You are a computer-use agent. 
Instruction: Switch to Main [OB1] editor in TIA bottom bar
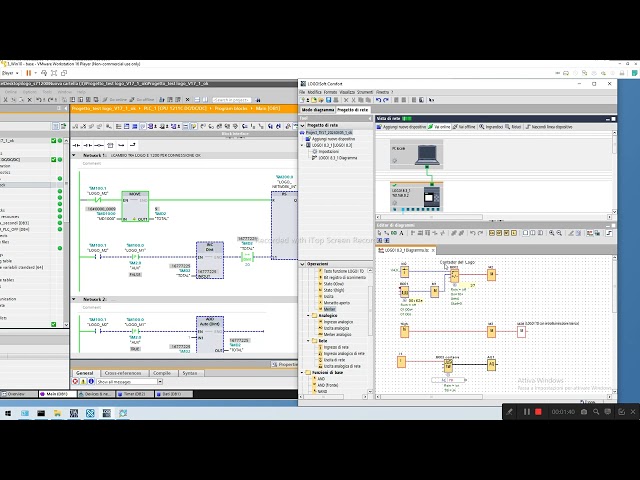pos(57,394)
